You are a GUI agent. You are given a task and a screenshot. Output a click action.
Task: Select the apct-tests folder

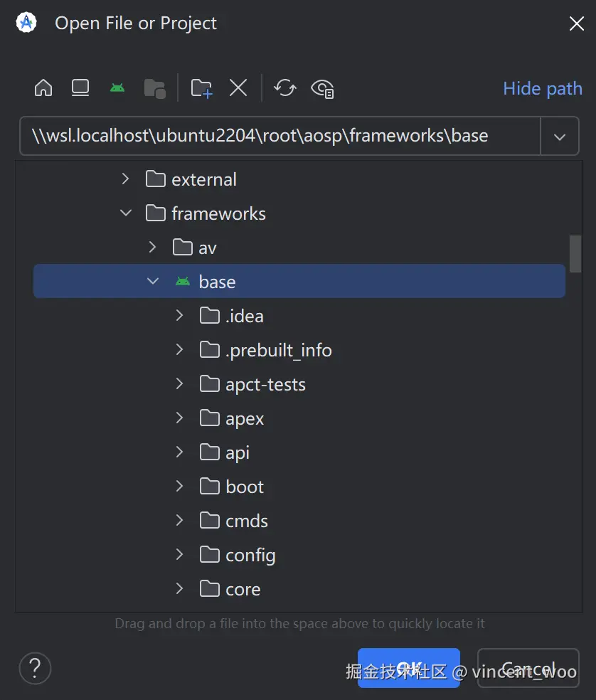pos(265,384)
